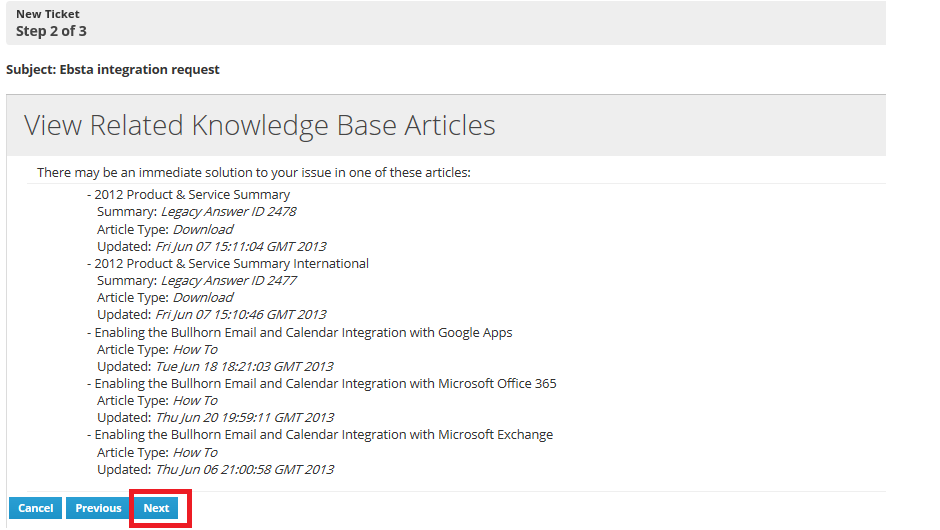
Task: Click the Ebsta integration request subject line
Action: coord(113,70)
